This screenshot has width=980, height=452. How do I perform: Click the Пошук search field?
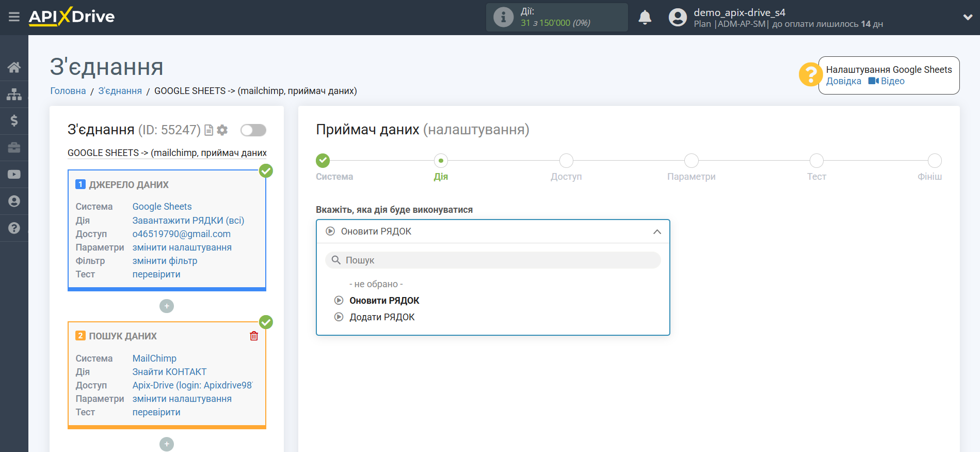coord(493,260)
